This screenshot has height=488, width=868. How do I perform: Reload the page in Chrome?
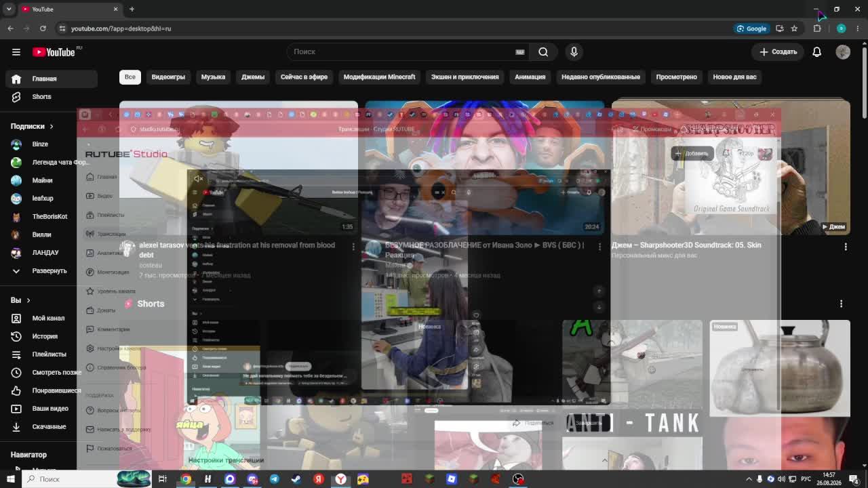tap(43, 28)
